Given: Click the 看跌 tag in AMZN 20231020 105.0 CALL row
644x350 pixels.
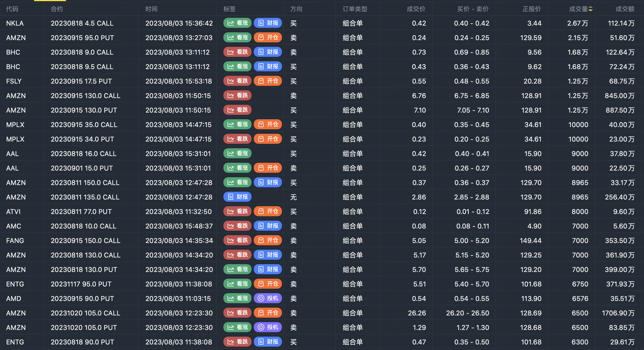Looking at the screenshot, I should pyautogui.click(x=237, y=313).
